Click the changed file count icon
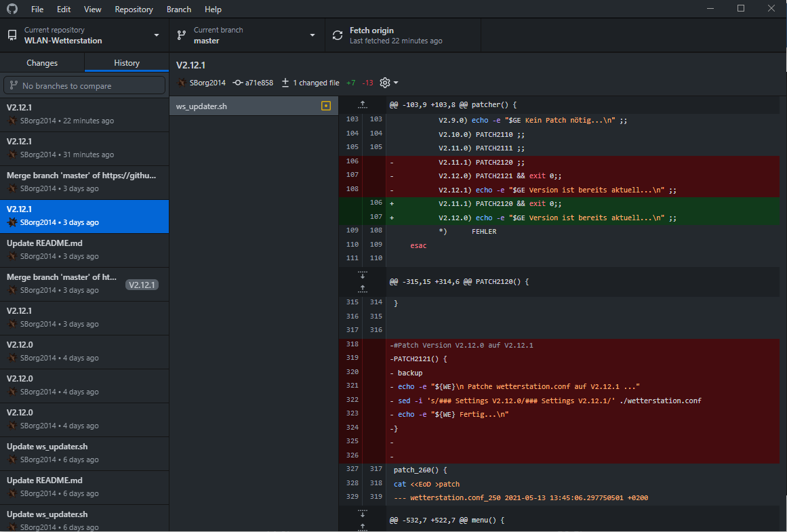Screen dimensions: 787x532 point(285,83)
